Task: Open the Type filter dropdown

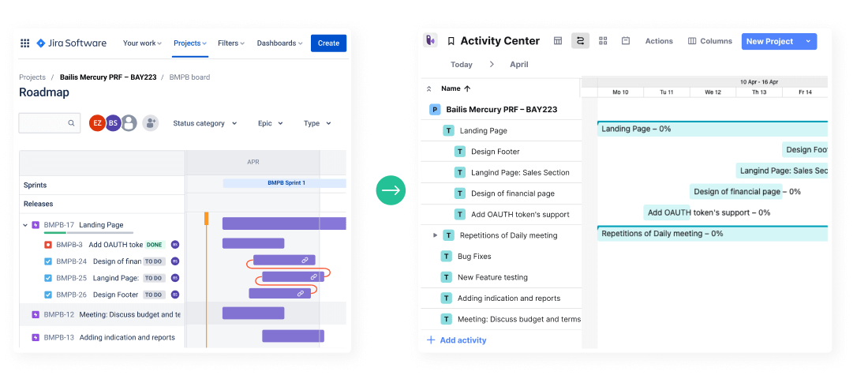Action: (x=317, y=124)
